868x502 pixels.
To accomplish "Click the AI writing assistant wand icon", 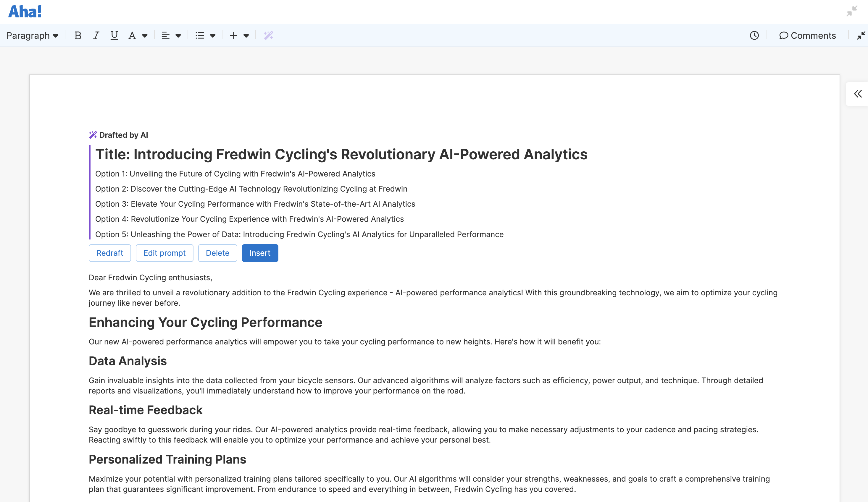I will click(x=268, y=35).
